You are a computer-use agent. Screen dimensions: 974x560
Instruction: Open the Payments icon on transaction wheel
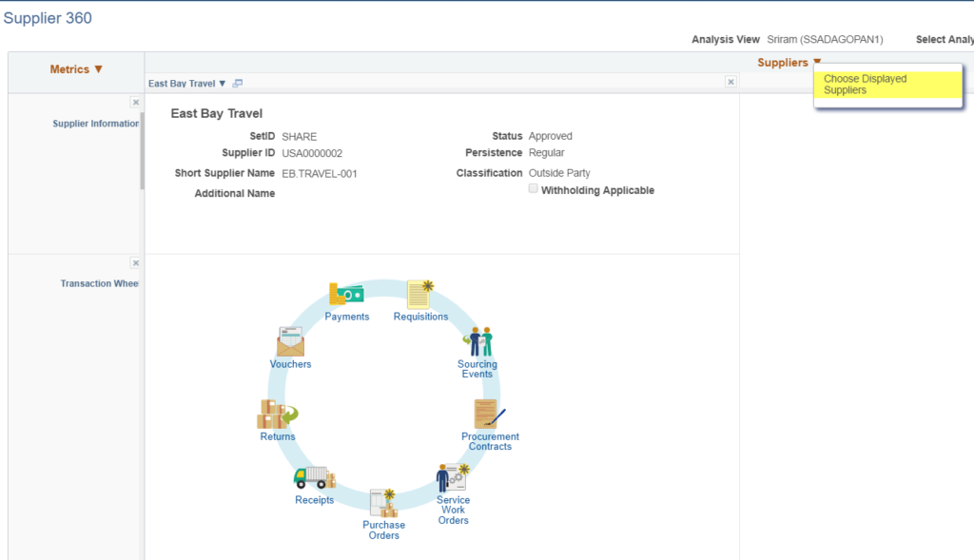coord(346,295)
